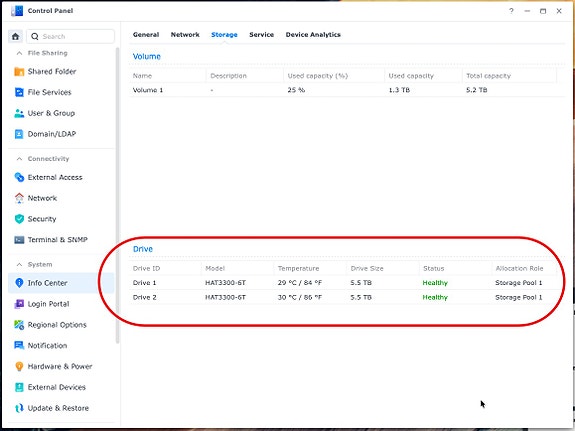Switch to the Device Analytics tab
The width and height of the screenshot is (575, 431).
coord(313,34)
